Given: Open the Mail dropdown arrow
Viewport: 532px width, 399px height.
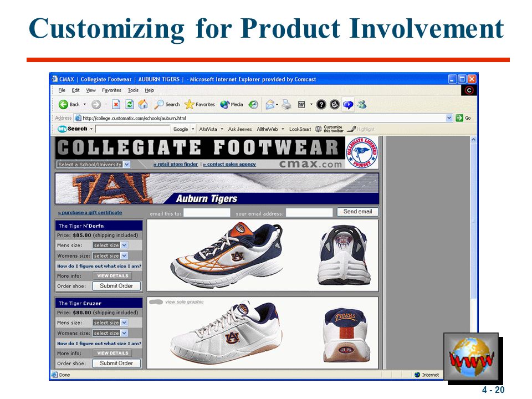Looking at the screenshot, I should [277, 105].
